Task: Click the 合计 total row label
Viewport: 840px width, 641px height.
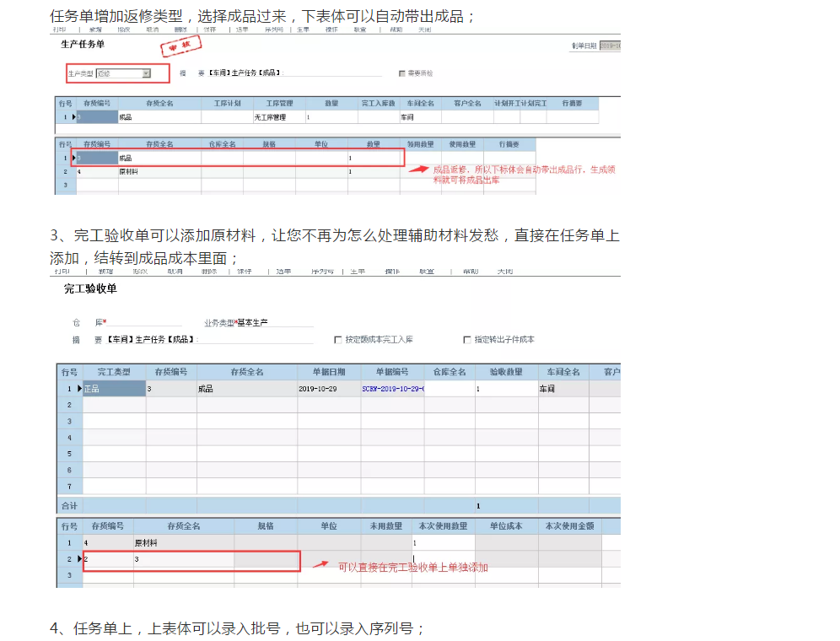Action: point(70,505)
